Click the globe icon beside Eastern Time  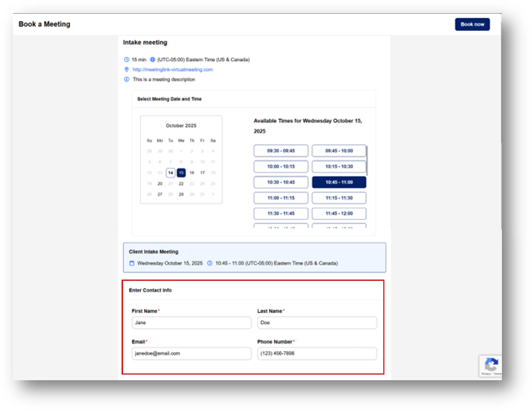[x=153, y=59]
